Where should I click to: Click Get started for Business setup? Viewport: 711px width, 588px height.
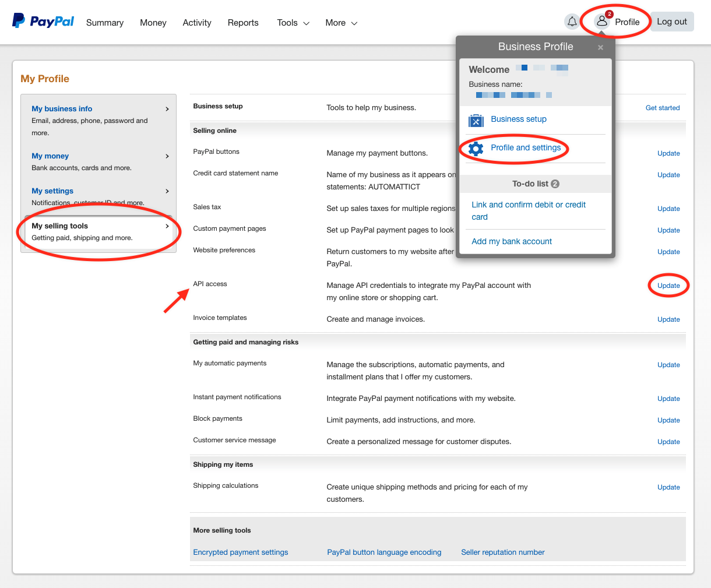coord(663,108)
